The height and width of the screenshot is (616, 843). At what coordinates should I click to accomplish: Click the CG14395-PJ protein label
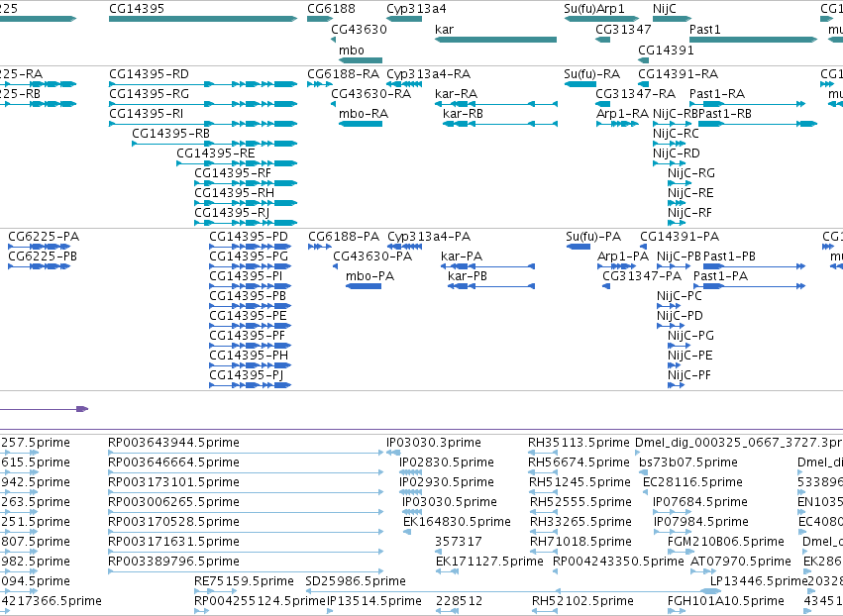pyautogui.click(x=247, y=375)
